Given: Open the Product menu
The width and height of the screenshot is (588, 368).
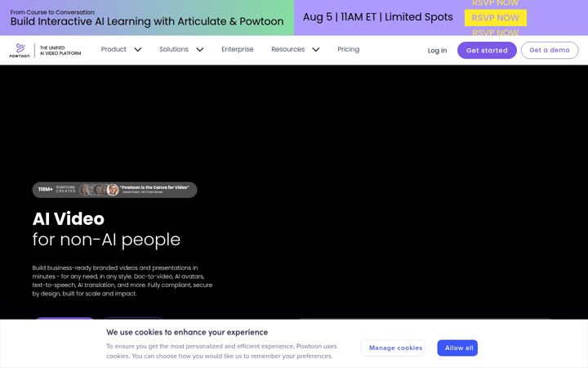Looking at the screenshot, I should (x=114, y=49).
